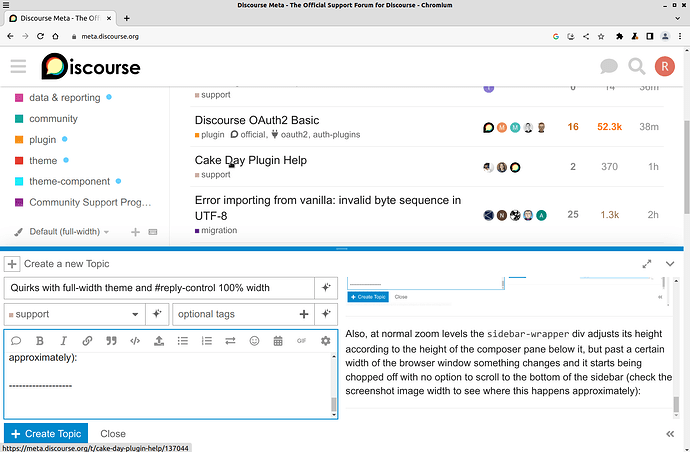Click the AI sparkle button beside tags

(326, 314)
